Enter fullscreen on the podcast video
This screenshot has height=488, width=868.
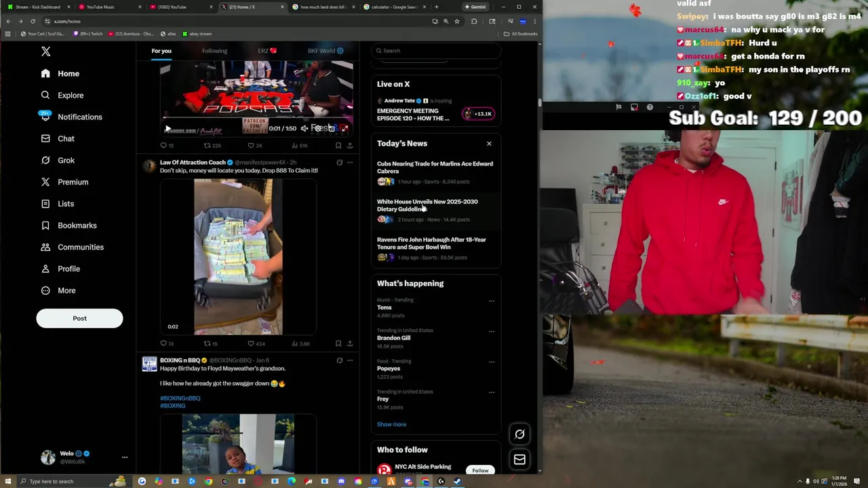[344, 128]
